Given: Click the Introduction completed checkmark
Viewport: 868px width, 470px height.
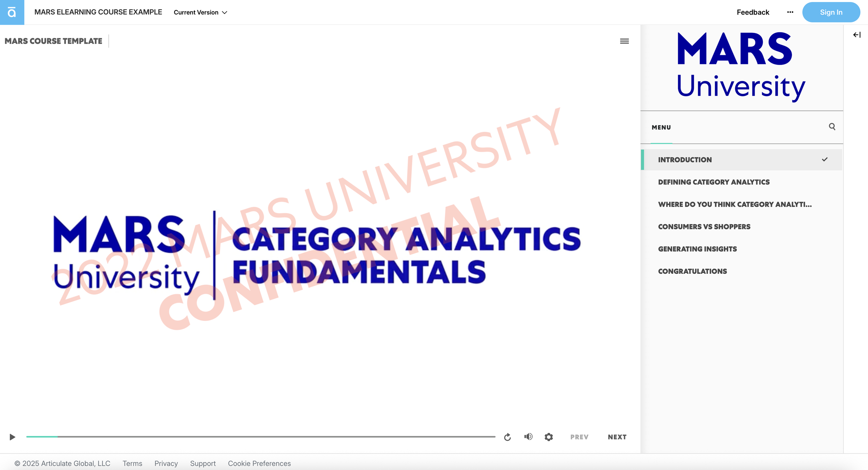Looking at the screenshot, I should (825, 159).
